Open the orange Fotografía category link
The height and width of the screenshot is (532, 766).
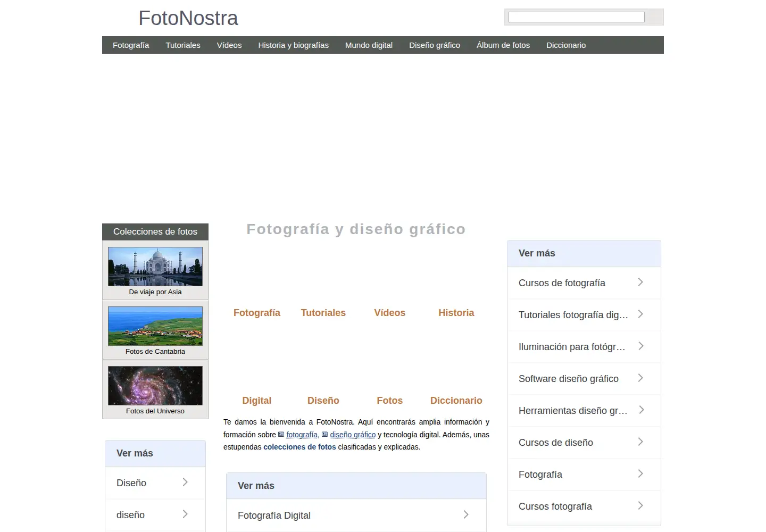[x=257, y=313]
